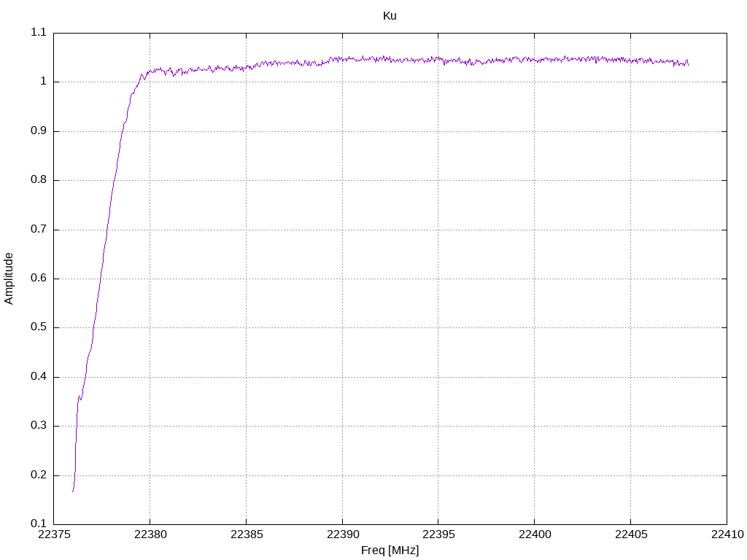Click x-axis tick label 22400
The image size is (747, 560).
(x=535, y=534)
